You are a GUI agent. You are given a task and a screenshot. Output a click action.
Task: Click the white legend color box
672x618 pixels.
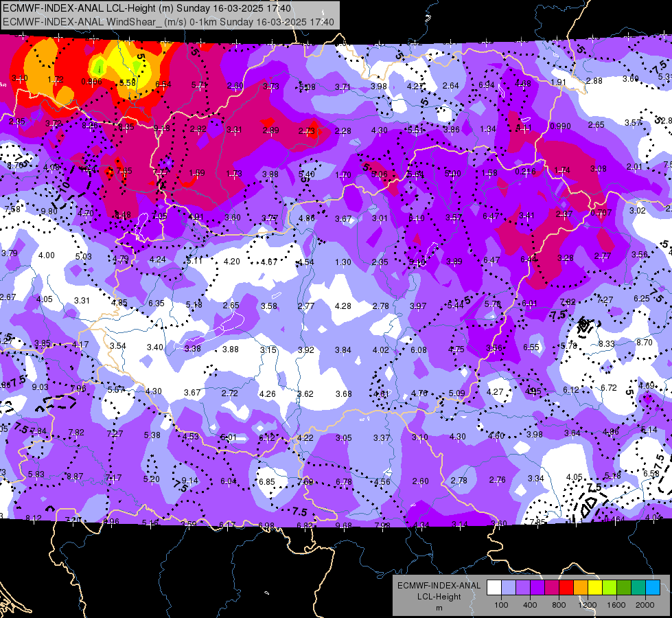point(494,588)
